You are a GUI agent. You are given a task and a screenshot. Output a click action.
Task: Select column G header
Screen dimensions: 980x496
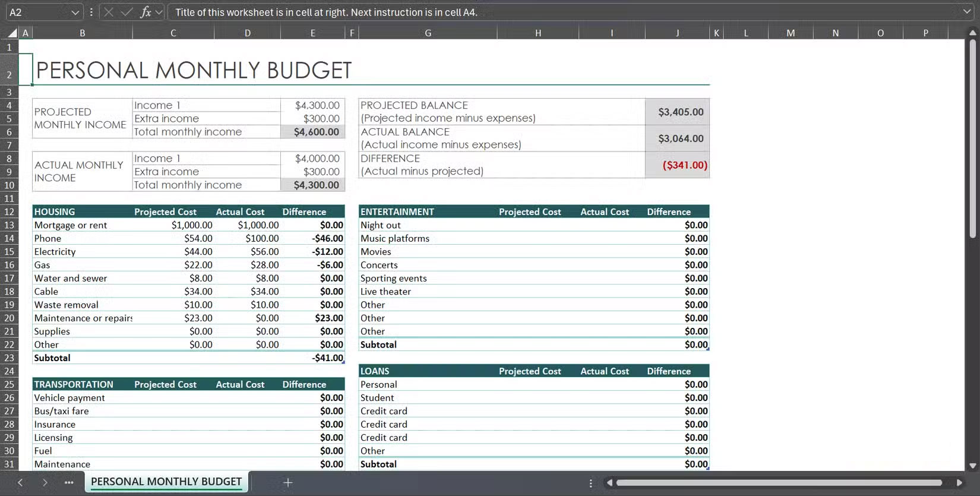click(x=428, y=33)
